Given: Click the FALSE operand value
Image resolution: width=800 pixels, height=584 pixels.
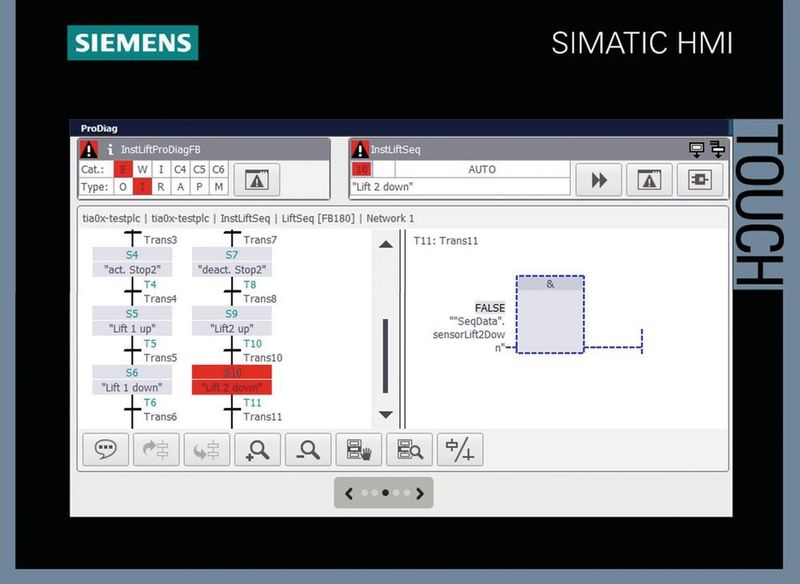Looking at the screenshot, I should (490, 308).
